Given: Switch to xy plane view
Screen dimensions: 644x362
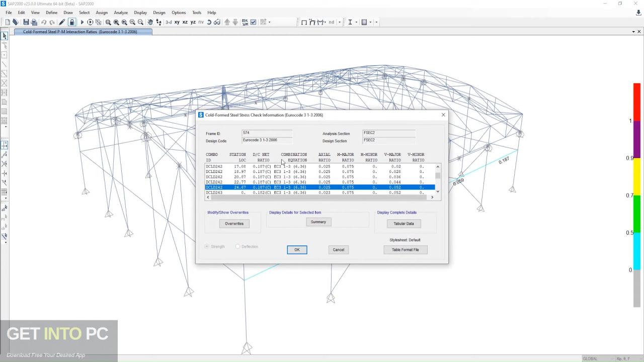Looking at the screenshot, I should tap(177, 22).
